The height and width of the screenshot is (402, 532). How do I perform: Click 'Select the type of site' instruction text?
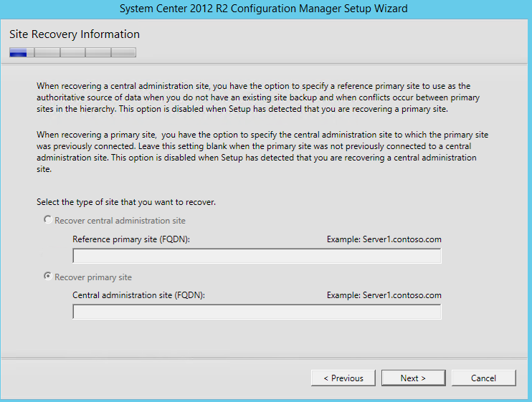[126, 202]
